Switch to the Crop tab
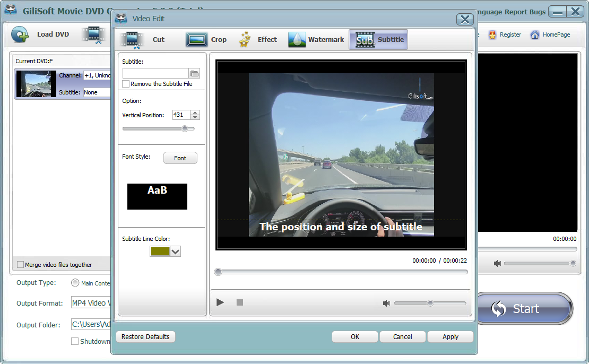589x364 pixels. tap(206, 39)
